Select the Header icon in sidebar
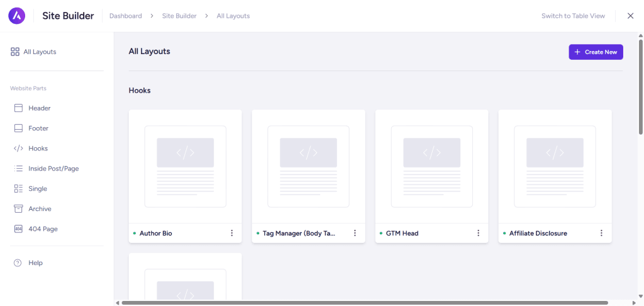The width and height of the screenshot is (644, 306). (x=18, y=108)
